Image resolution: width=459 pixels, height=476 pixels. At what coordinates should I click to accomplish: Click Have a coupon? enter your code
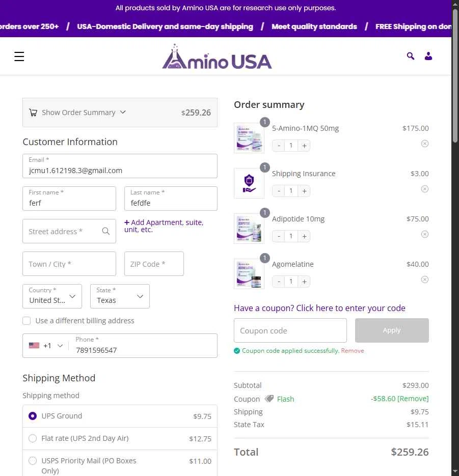click(319, 308)
